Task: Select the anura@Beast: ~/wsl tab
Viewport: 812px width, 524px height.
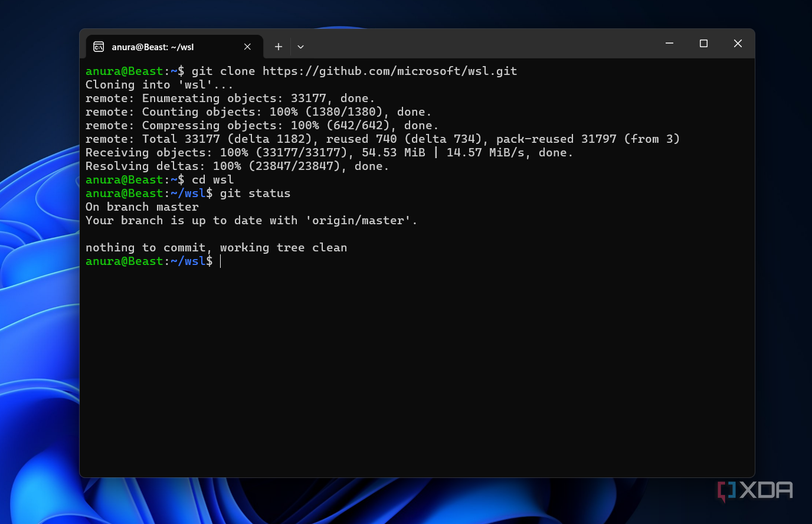Action: tap(174, 47)
